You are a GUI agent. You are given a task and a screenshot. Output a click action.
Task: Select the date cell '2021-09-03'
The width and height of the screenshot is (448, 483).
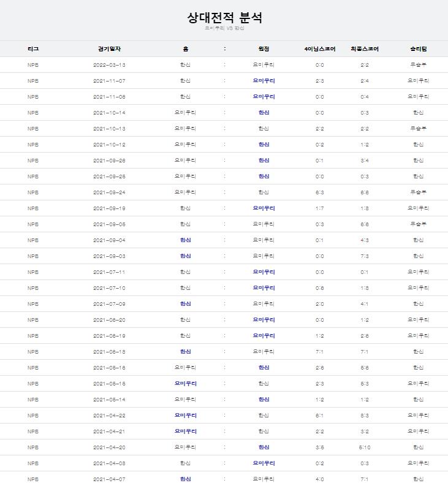[x=109, y=256]
